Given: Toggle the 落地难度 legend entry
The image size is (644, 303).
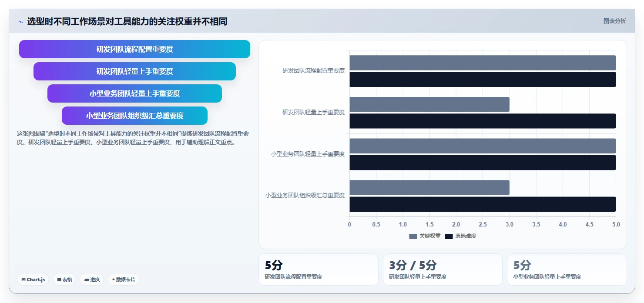Looking at the screenshot, I should click(460, 236).
